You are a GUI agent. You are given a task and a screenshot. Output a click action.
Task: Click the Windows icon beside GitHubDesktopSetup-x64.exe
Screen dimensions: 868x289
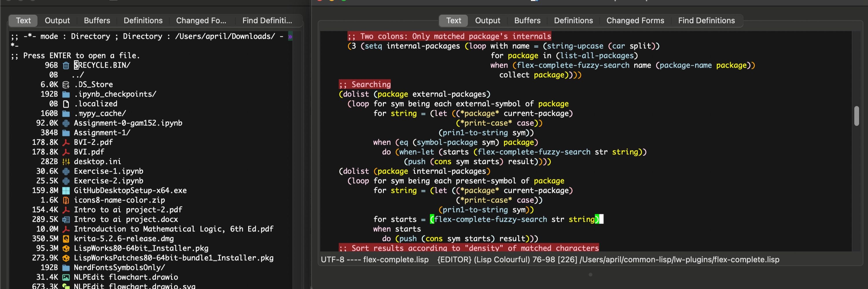coord(66,191)
